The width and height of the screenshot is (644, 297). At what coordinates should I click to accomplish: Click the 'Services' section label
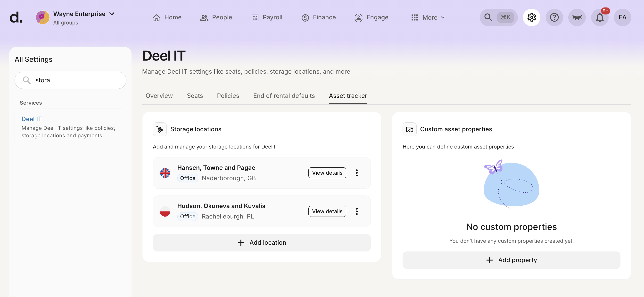[x=31, y=103]
